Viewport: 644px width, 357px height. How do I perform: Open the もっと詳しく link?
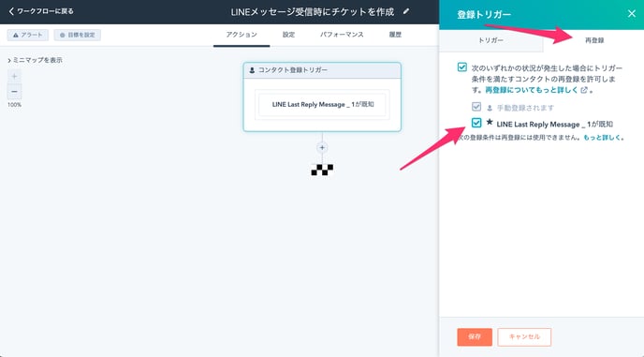602,138
